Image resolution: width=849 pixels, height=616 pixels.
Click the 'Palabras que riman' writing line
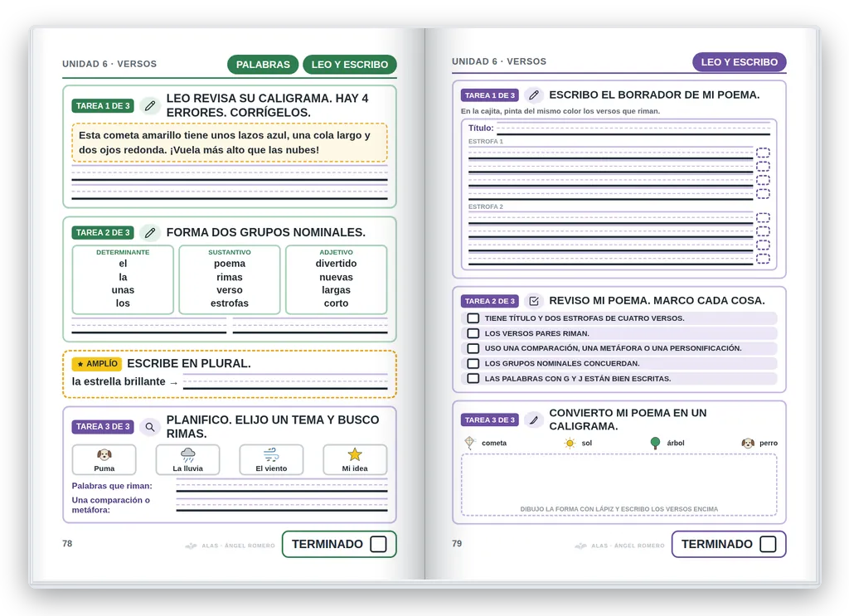point(282,486)
